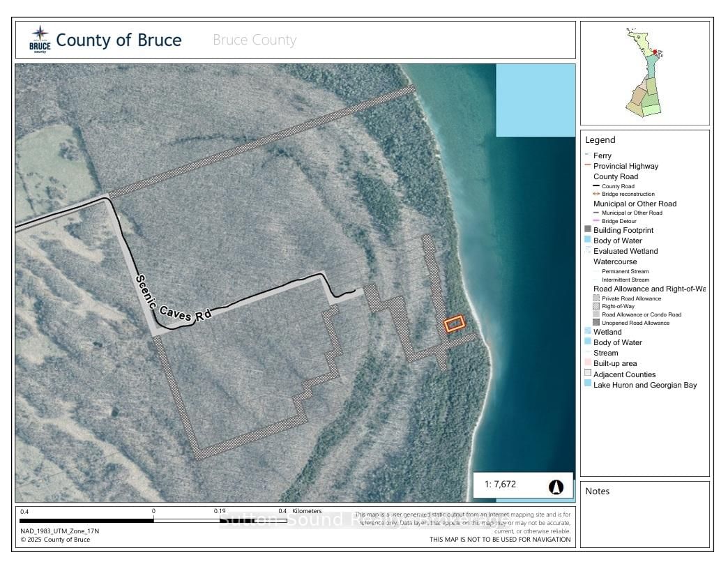Click inside the Notes panel
This screenshot has width=728, height=564.
644,521
